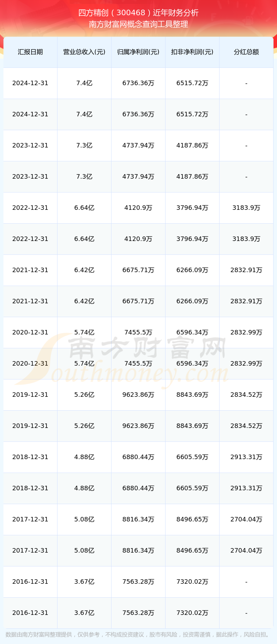Click the last 3.67亿 revenue cell

[x=84, y=613]
